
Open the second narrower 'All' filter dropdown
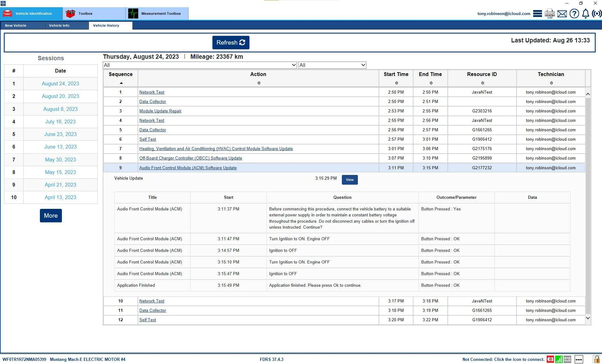(x=332, y=65)
